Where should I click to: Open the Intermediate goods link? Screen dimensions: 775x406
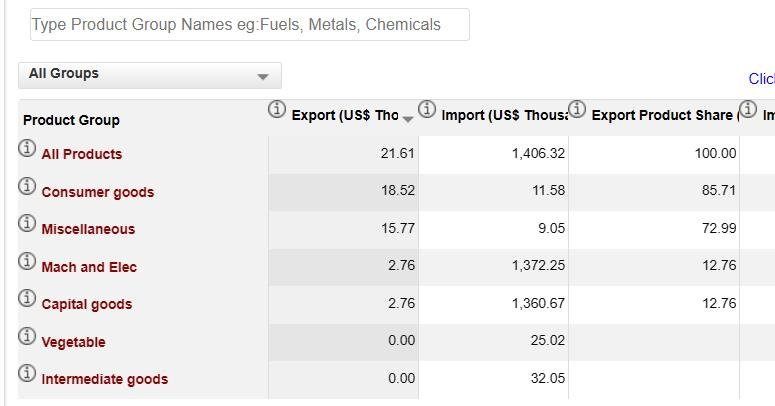tap(104, 379)
